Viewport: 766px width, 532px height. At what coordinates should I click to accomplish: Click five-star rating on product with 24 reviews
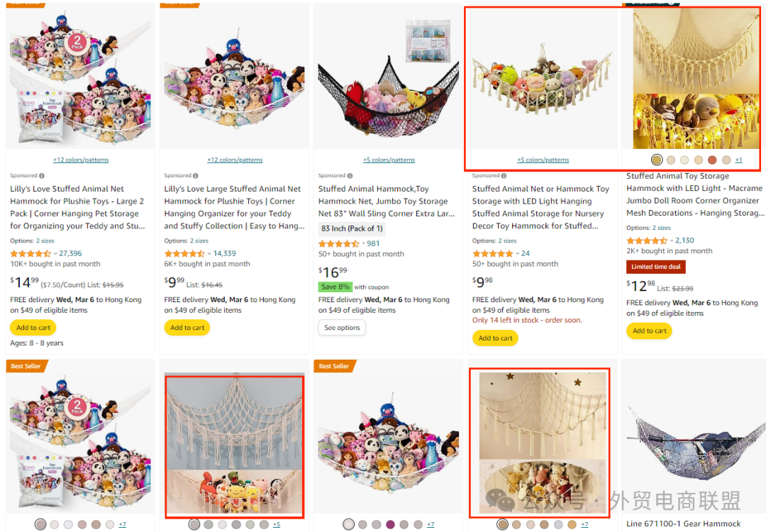(x=492, y=253)
